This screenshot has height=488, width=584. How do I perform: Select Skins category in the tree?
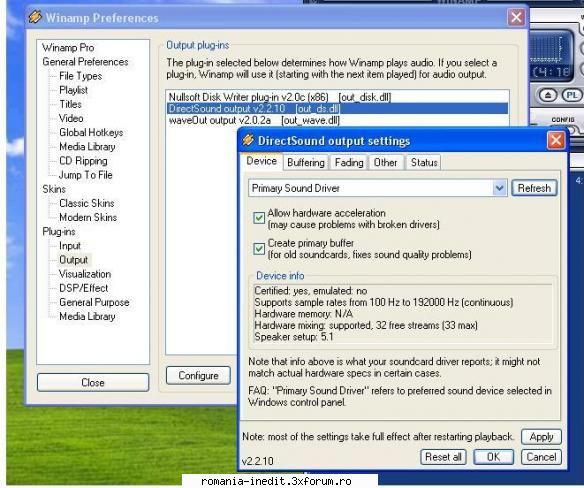tap(54, 189)
